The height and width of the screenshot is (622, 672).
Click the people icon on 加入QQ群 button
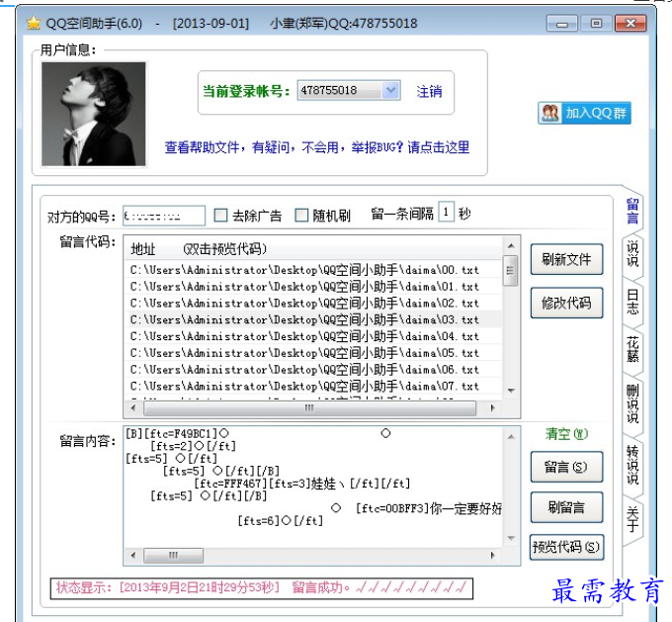click(550, 114)
